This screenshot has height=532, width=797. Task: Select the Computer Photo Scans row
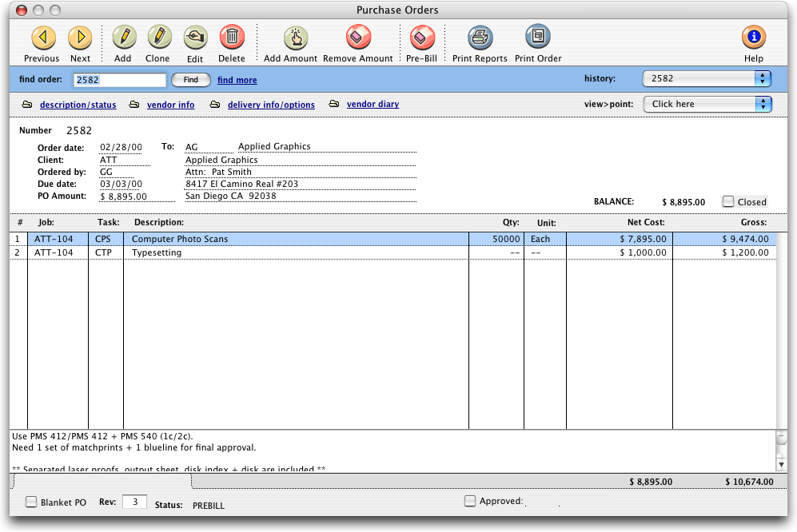[x=393, y=240]
